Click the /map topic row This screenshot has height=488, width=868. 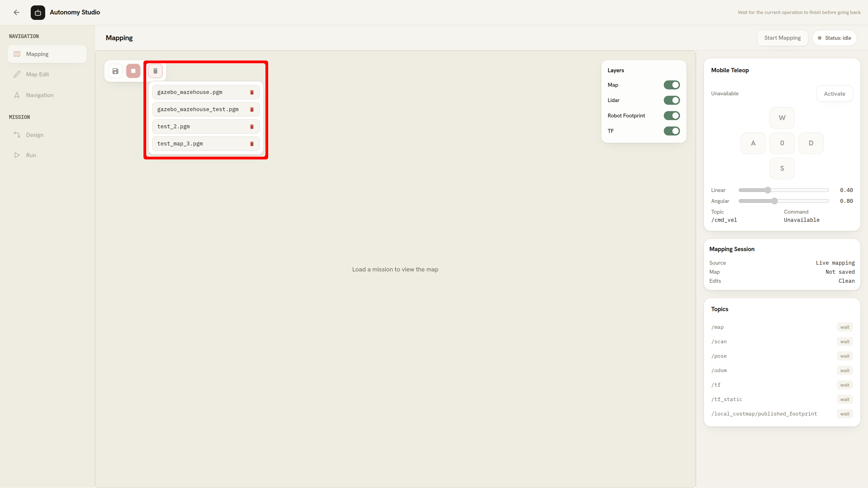[782, 327]
